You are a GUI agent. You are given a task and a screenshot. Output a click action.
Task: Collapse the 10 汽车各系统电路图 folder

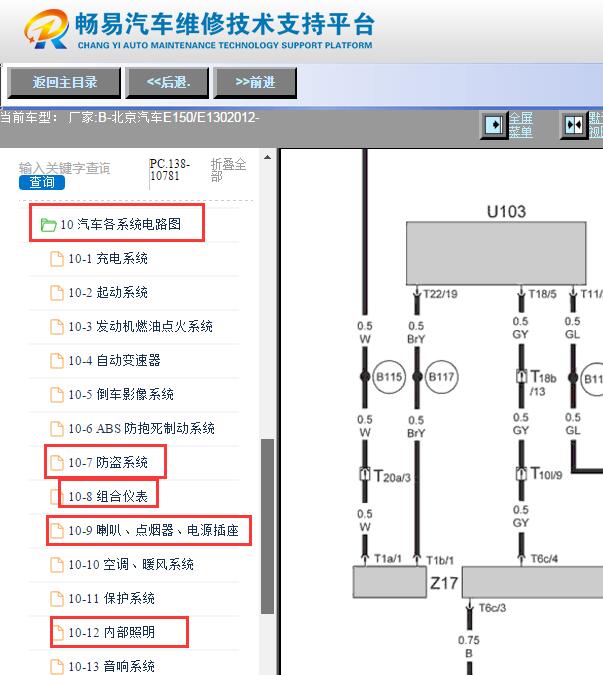click(x=121, y=224)
